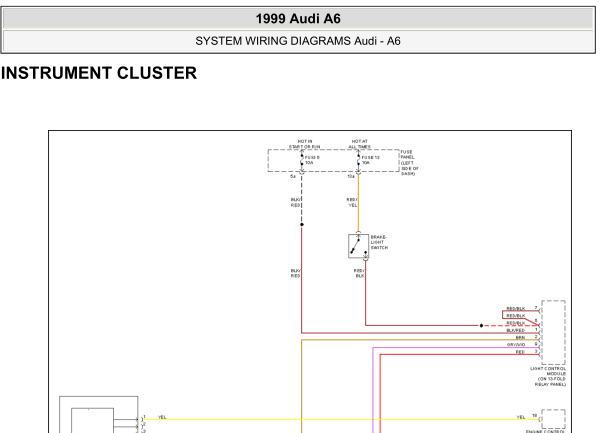Select 'BRN' label at module pin 2

[x=520, y=338]
